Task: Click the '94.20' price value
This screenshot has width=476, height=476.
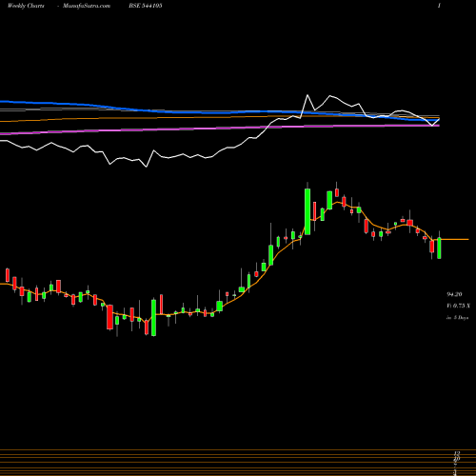Action: pos(454,294)
